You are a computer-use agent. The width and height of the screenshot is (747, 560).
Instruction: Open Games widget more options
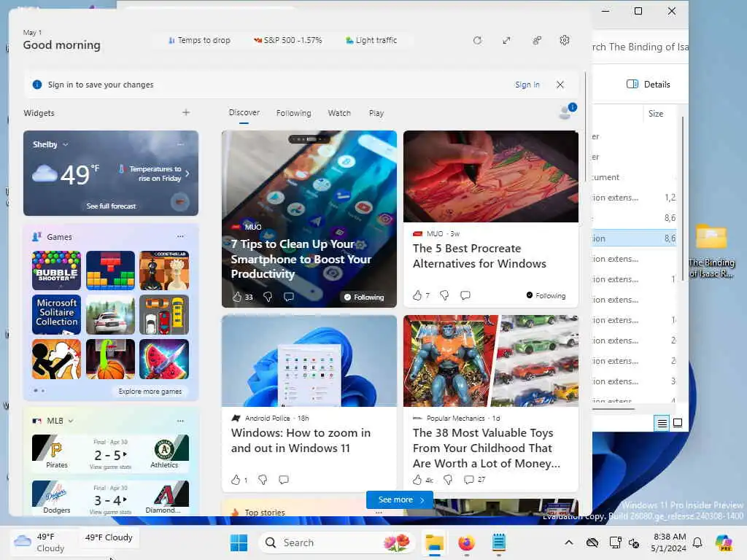tap(181, 236)
